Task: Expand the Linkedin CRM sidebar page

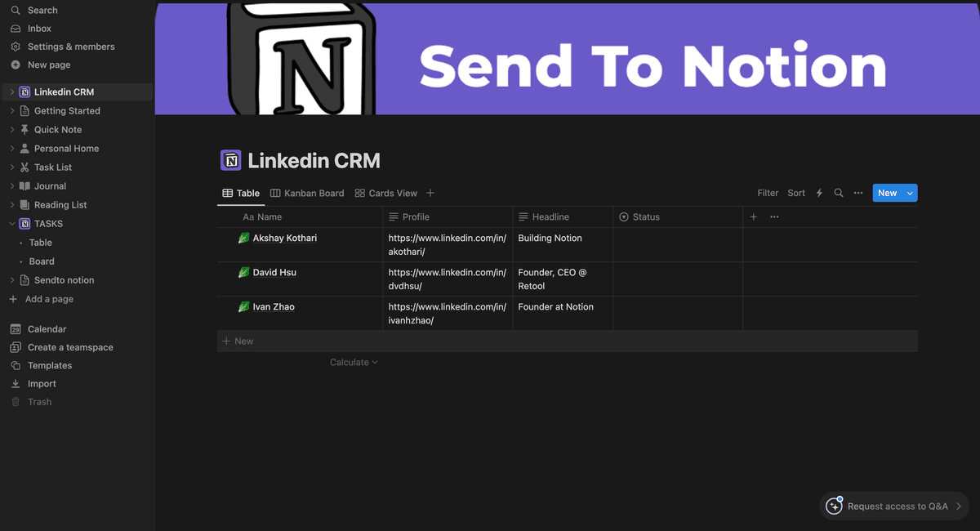Action: pyautogui.click(x=11, y=92)
